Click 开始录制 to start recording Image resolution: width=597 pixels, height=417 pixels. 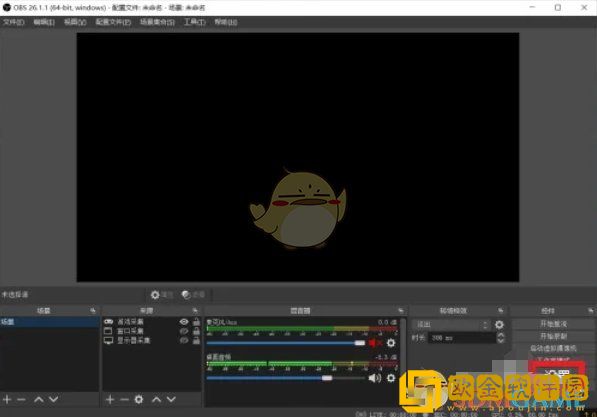click(553, 336)
